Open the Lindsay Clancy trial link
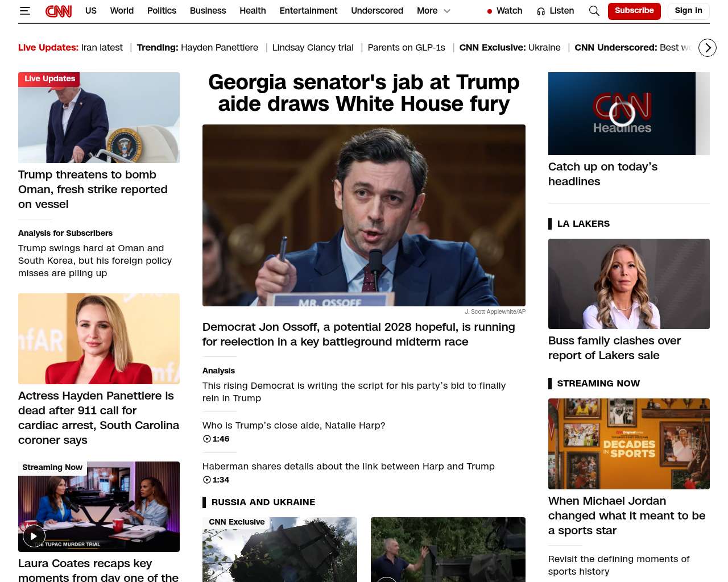 [313, 48]
